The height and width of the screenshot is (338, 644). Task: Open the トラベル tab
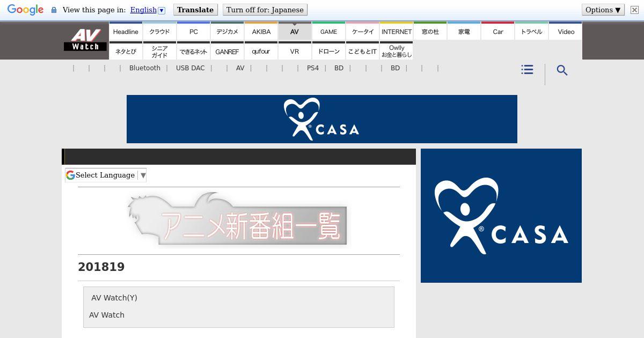point(531,31)
